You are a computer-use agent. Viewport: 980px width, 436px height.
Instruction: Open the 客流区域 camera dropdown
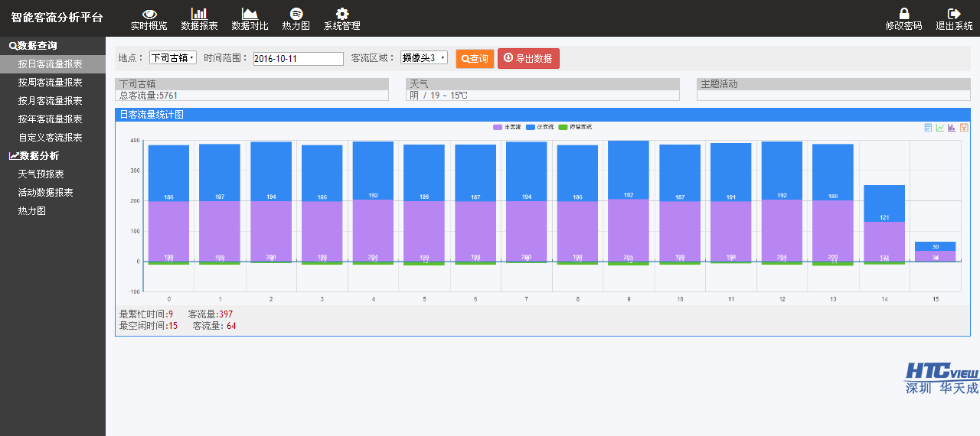(423, 58)
